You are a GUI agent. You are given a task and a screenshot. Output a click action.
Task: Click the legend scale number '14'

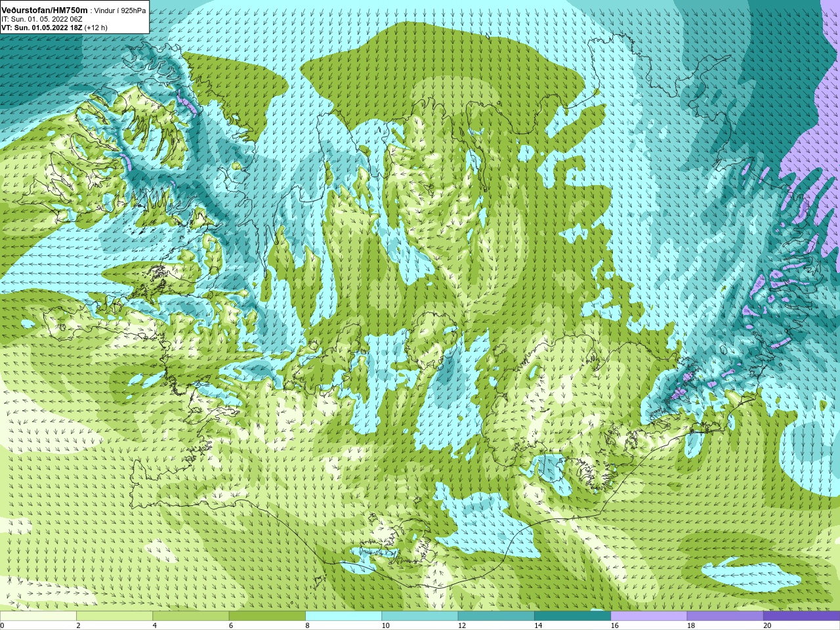point(538,625)
